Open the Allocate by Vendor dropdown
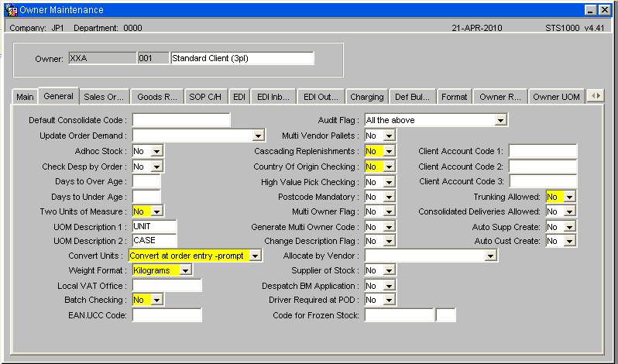Viewport: 618px width, 364px height. tap(491, 256)
